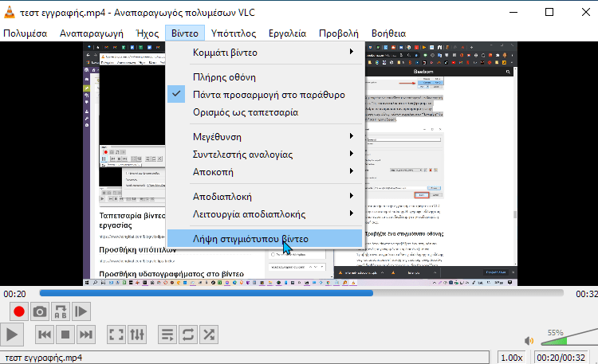Open the Υπότιτλος menu
This screenshot has height=364, width=598.
[x=234, y=33]
